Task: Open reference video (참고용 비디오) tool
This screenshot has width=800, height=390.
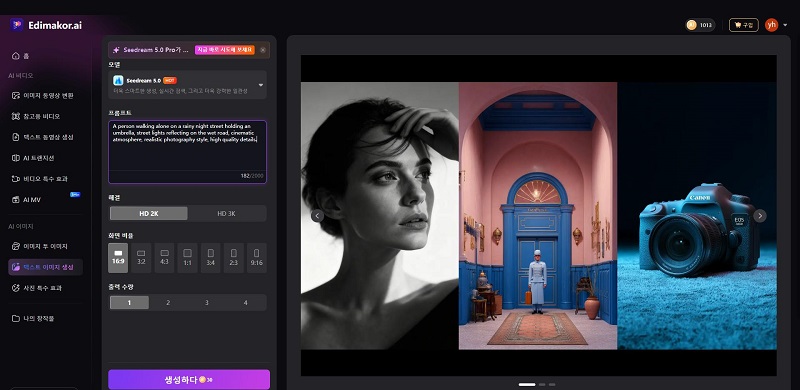Action: [x=36, y=116]
